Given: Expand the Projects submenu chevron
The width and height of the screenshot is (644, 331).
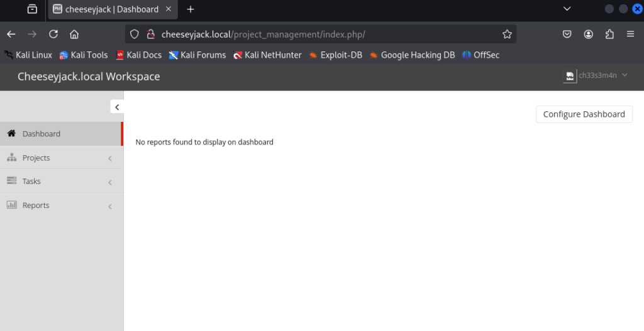Looking at the screenshot, I should (110, 158).
